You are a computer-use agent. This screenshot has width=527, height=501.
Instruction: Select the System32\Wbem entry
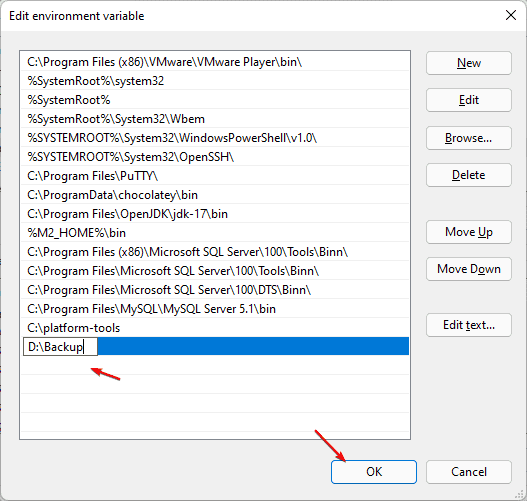coord(215,119)
